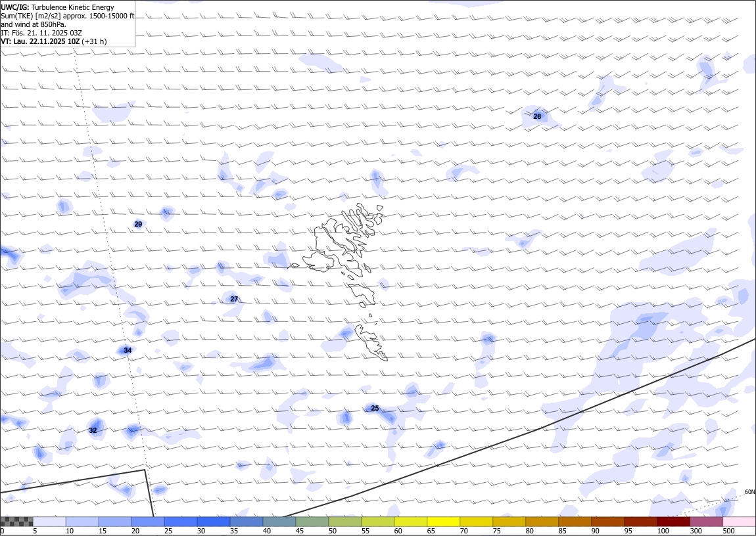Select the "VT: Lau. 22.11.2025 10Z (+31 h)" line

tap(54, 41)
